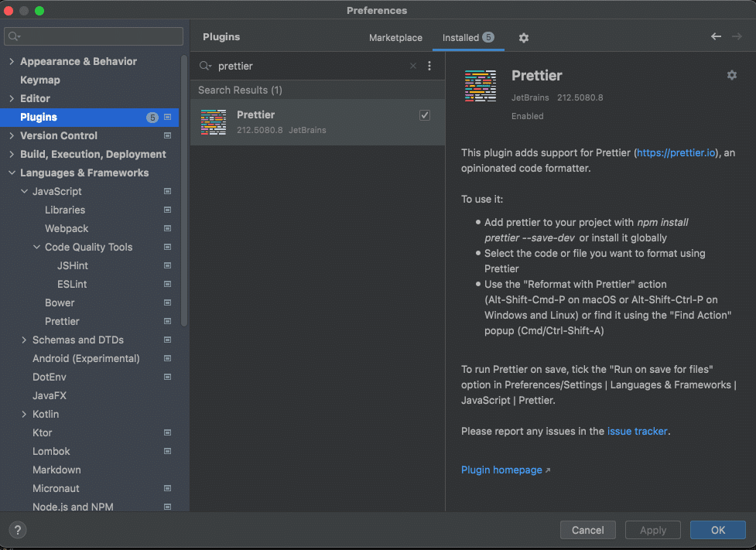Click project-level icon beside Code Quality Tools
Screen dimensions: 756x550
(168, 248)
